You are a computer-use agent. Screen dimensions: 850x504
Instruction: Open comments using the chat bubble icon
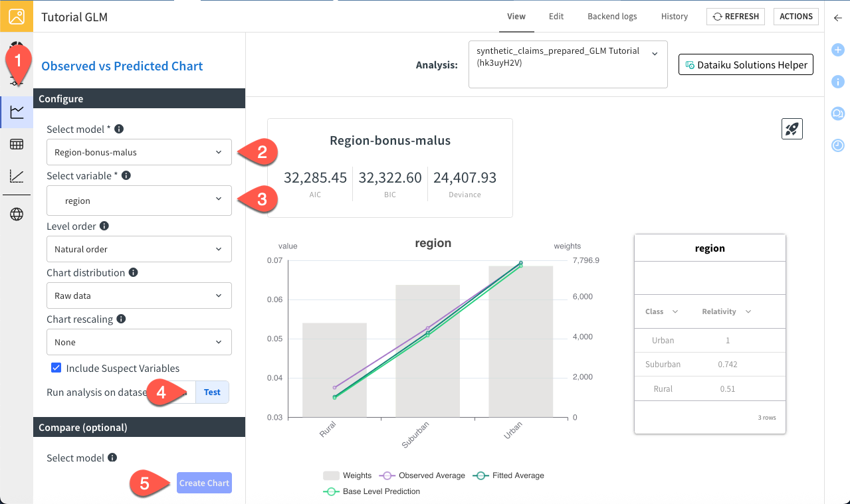coord(837,114)
